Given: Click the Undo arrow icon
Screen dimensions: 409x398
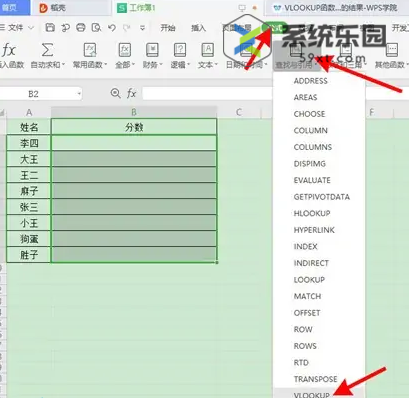Looking at the screenshot, I should click(112, 27).
